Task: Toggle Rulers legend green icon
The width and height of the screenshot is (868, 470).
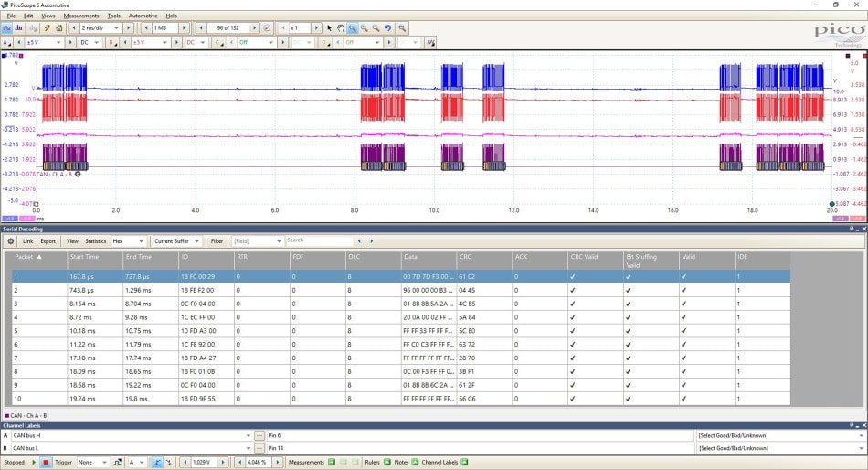Action: point(387,463)
